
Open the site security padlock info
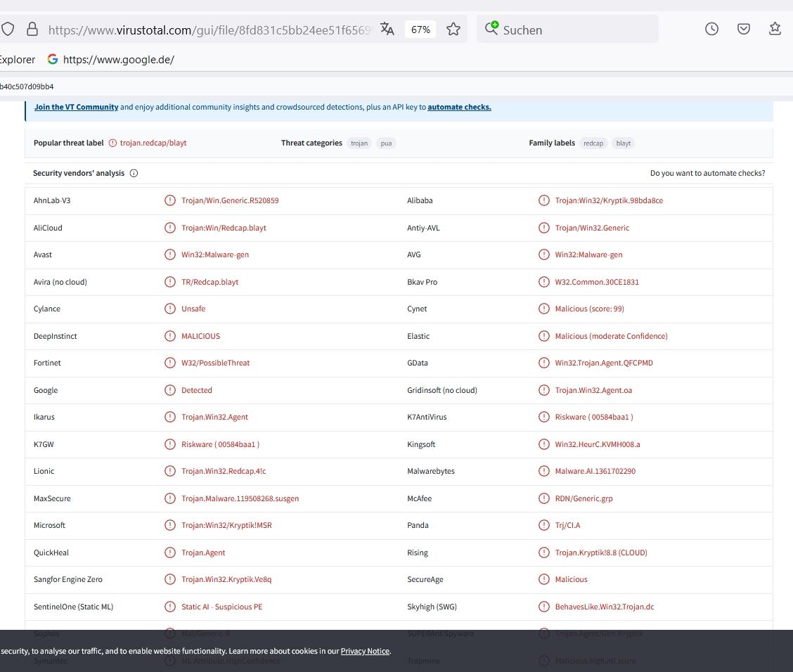point(32,29)
